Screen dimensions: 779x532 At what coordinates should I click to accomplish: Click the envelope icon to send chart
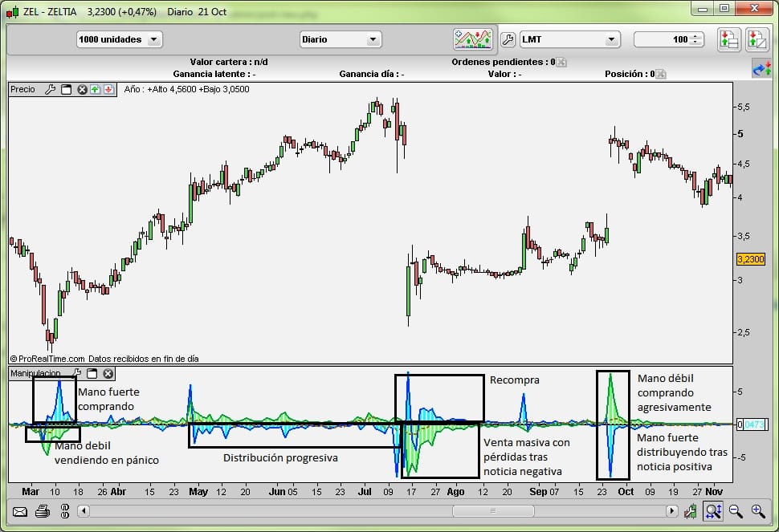[20, 510]
